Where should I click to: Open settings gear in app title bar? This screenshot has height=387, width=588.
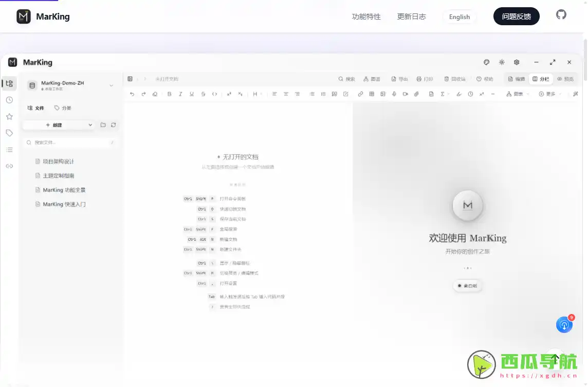click(517, 62)
